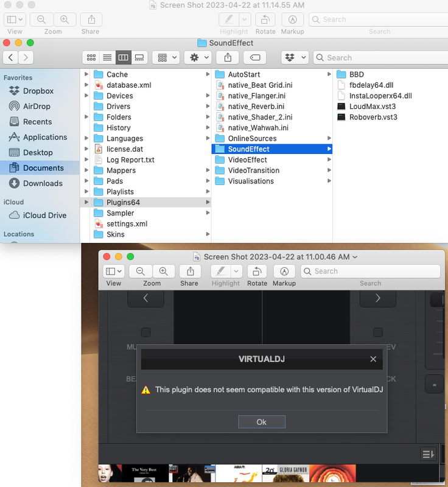Click Finder share button
This screenshot has height=487, width=448.
click(x=228, y=57)
